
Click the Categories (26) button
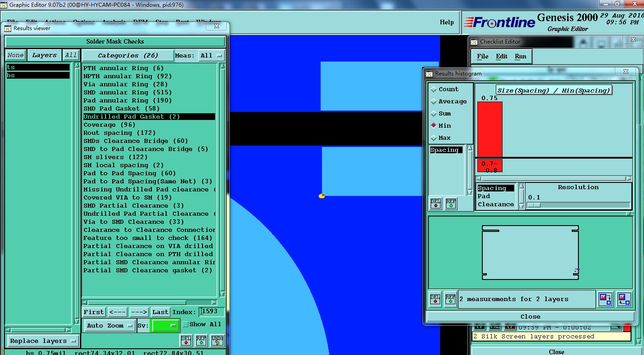(128, 56)
